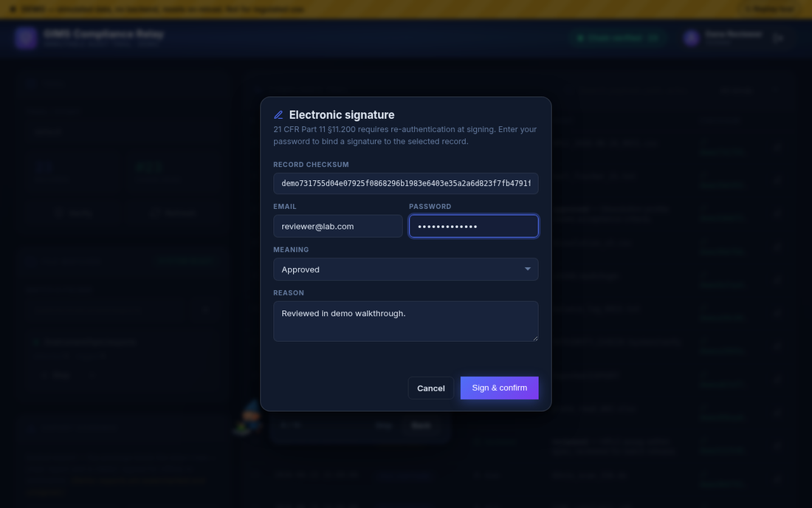Click into the Reason text area
The width and height of the screenshot is (812, 508).
coord(405,321)
